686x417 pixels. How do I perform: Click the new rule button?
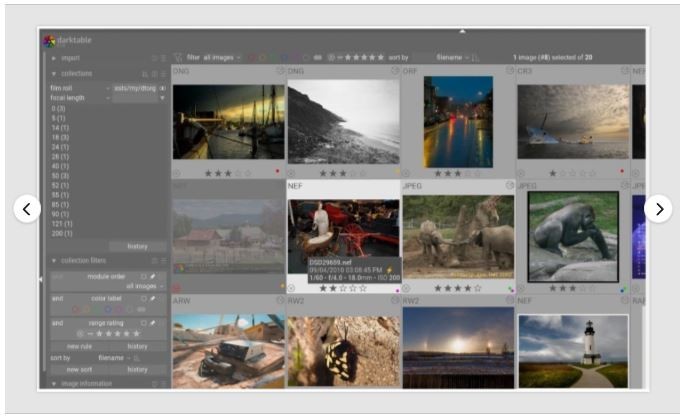79,347
